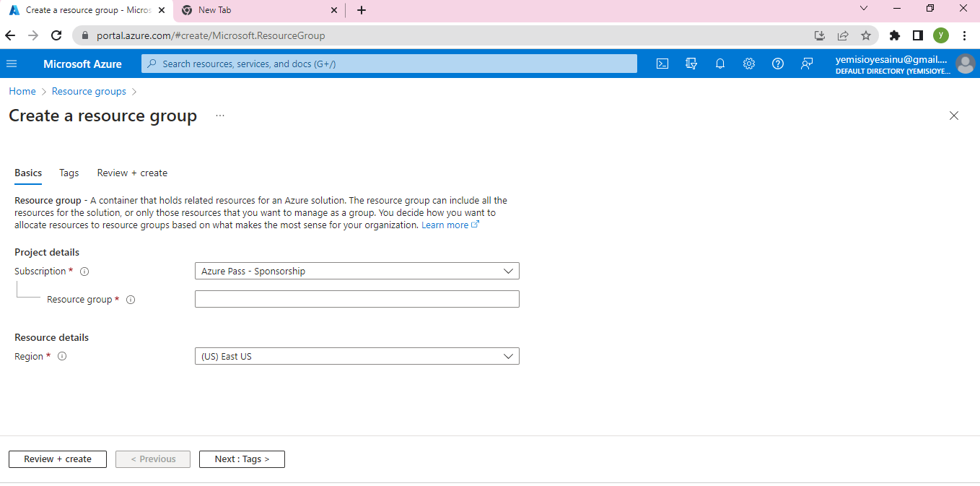Focus the Resource group name field

click(357, 299)
